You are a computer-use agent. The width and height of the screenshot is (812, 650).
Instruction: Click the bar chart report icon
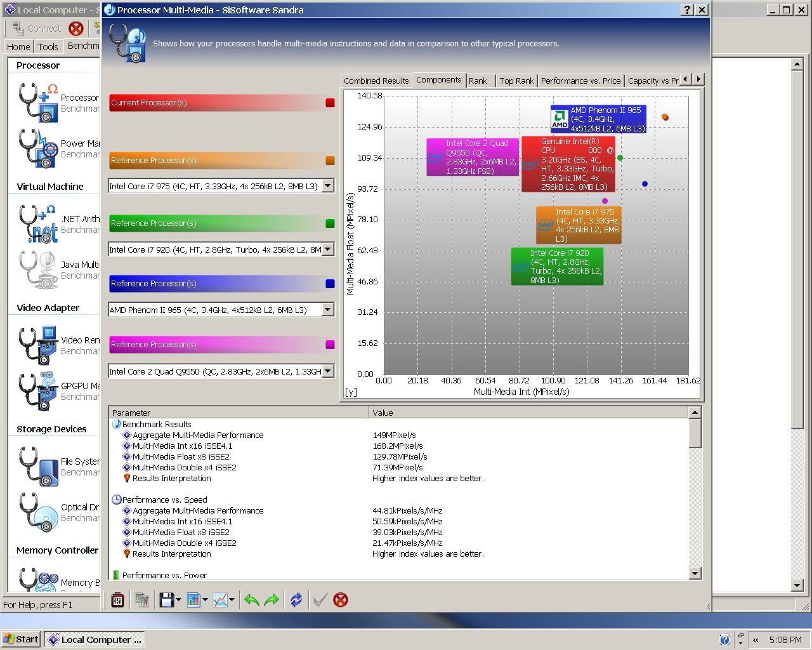tap(193, 600)
